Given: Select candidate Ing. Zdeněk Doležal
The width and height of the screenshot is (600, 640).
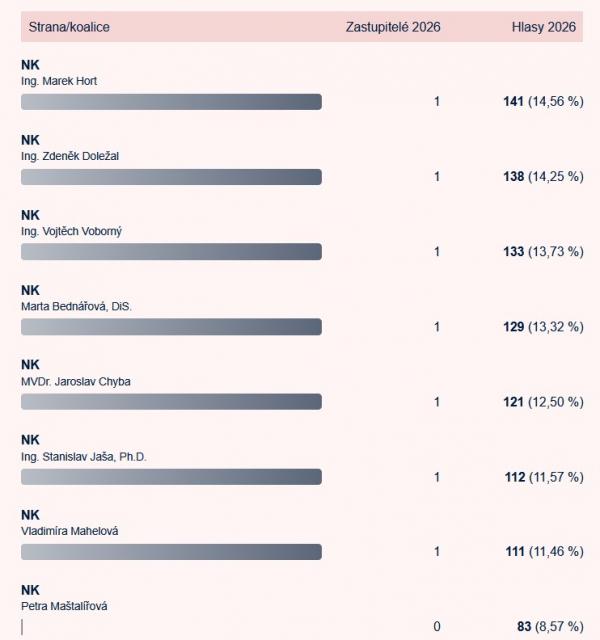Looking at the screenshot, I should coord(70,156).
